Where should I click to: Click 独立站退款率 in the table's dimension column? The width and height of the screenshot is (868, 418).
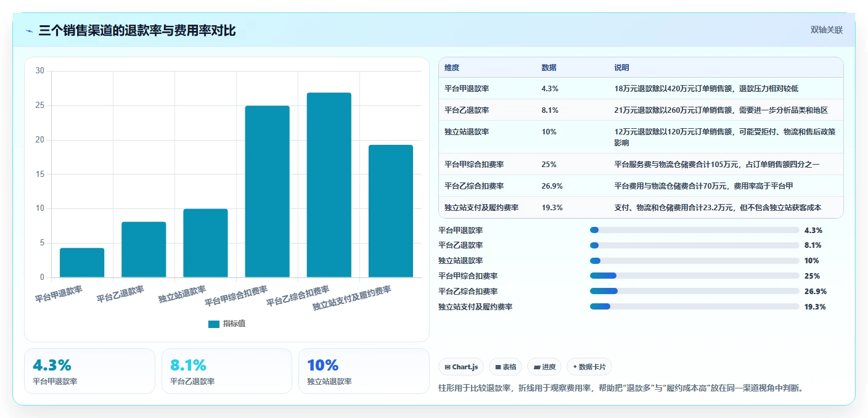[467, 132]
